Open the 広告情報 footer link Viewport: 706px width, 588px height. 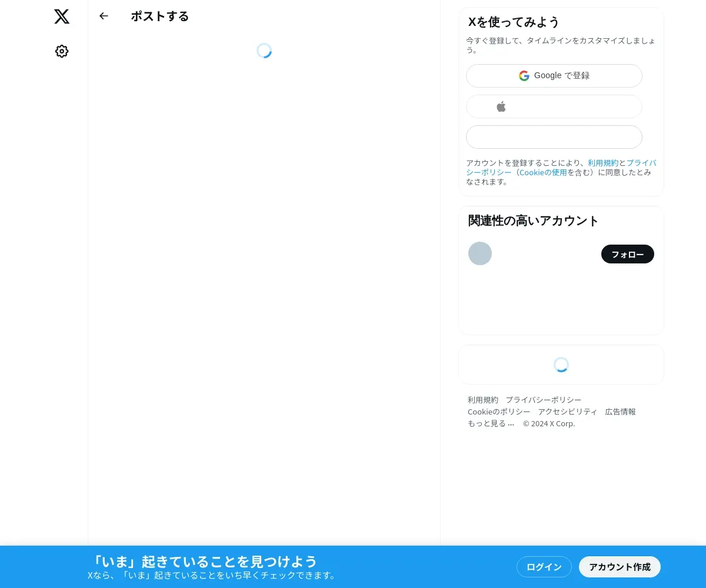(x=621, y=412)
